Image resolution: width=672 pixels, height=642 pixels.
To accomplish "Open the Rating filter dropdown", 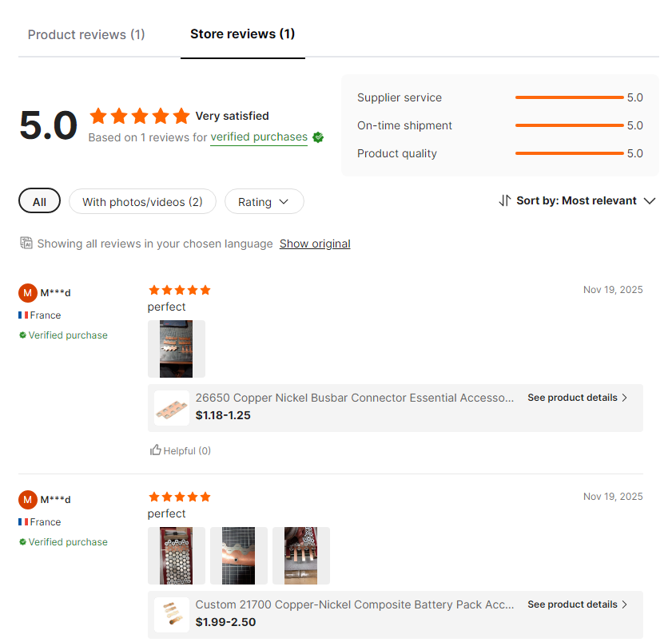I will click(264, 202).
